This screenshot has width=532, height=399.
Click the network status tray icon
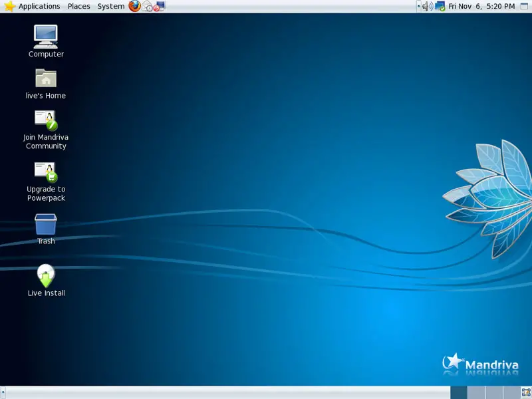[440, 6]
